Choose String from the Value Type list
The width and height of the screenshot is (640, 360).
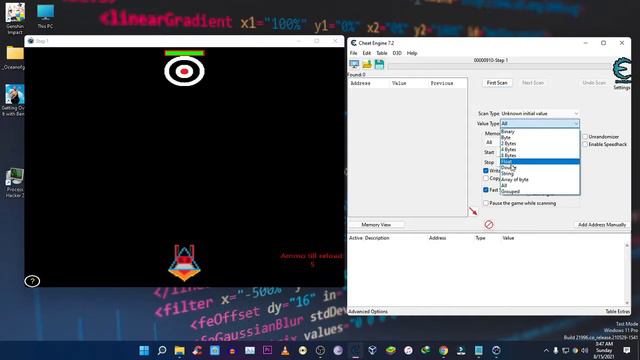point(540,173)
